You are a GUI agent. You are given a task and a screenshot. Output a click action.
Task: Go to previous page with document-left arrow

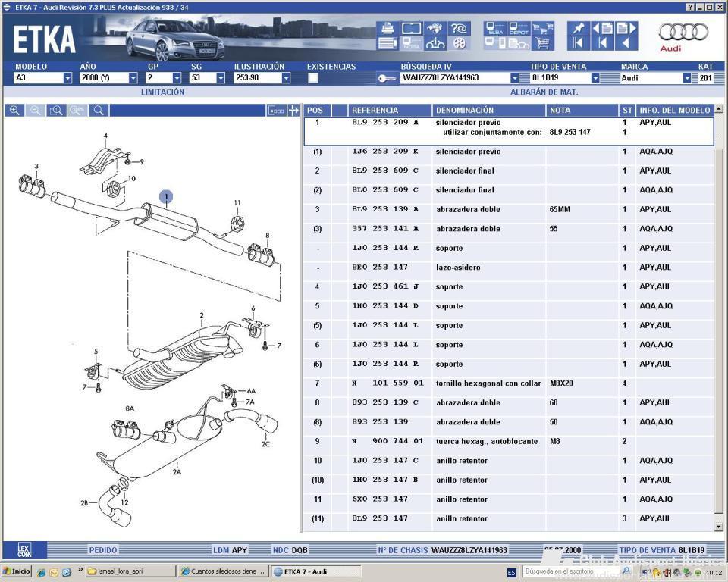(603, 28)
